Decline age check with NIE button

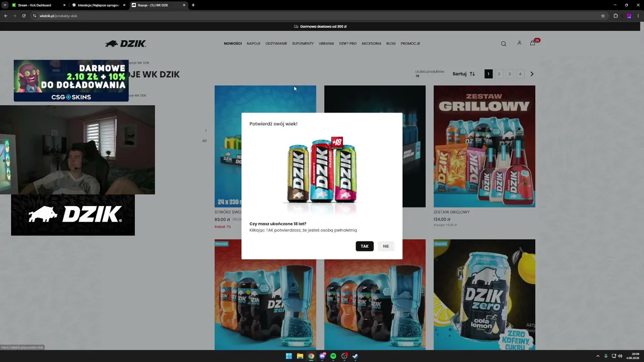click(386, 246)
